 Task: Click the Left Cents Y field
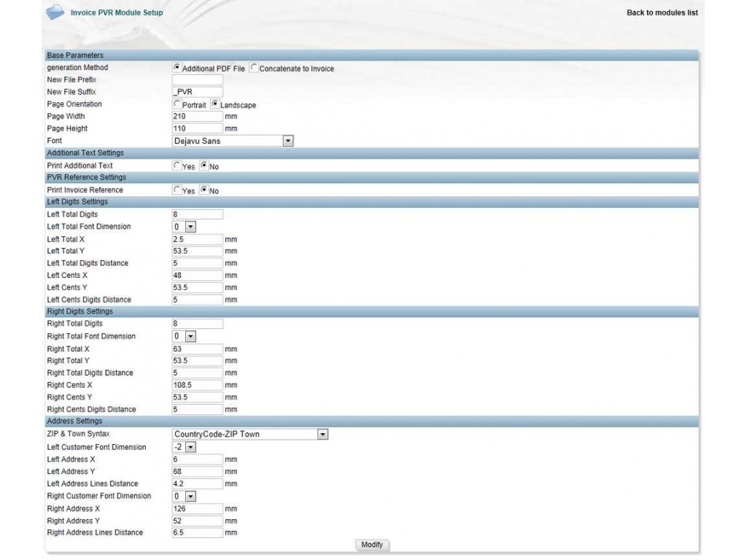coord(197,287)
